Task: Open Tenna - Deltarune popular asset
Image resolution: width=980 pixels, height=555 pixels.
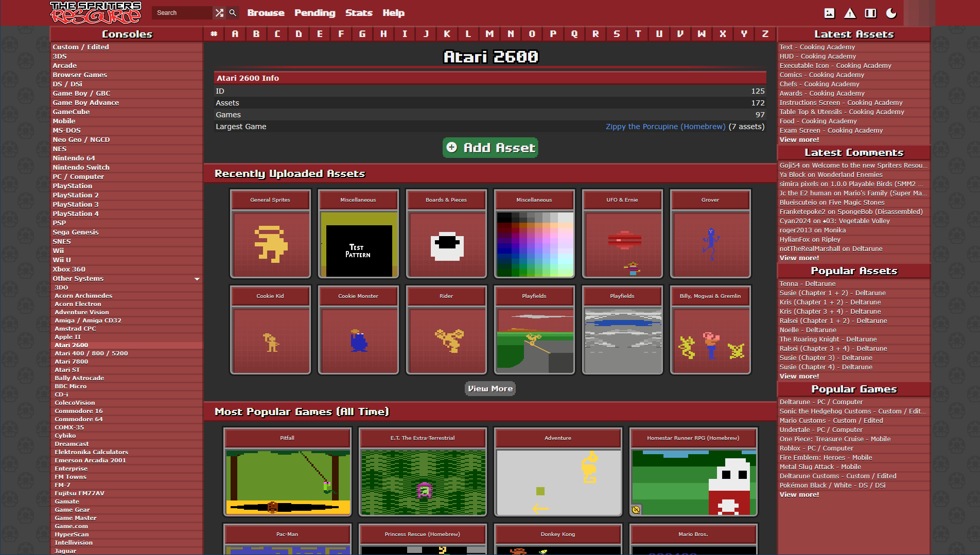Action: coord(808,283)
